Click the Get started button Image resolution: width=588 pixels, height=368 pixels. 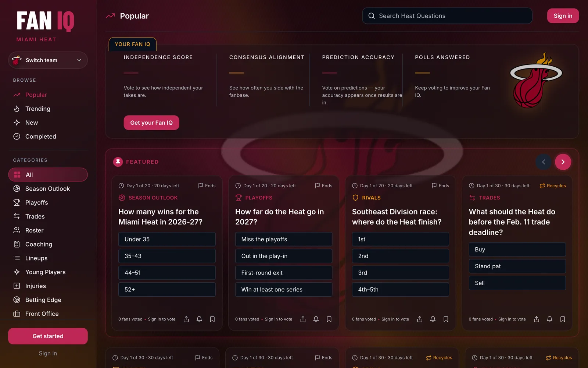[48, 336]
